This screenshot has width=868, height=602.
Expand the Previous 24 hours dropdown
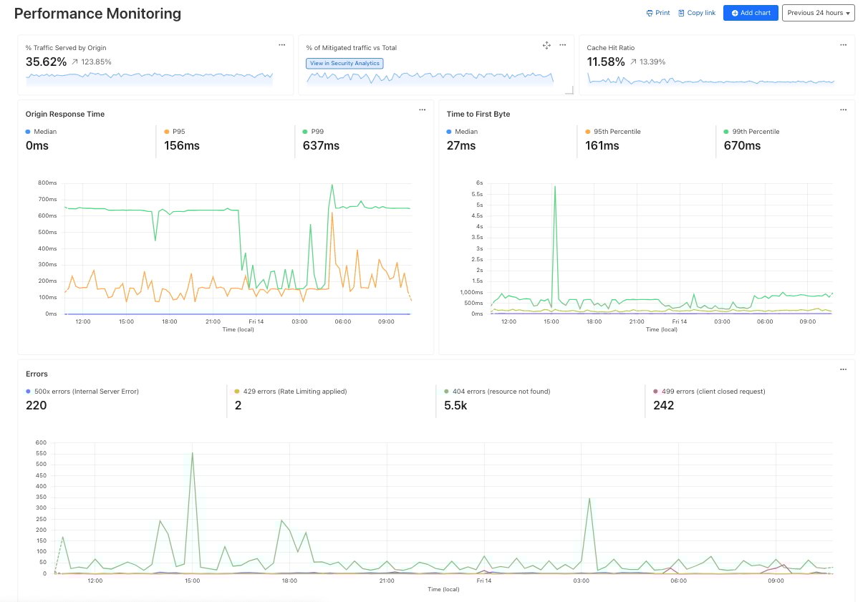[818, 13]
